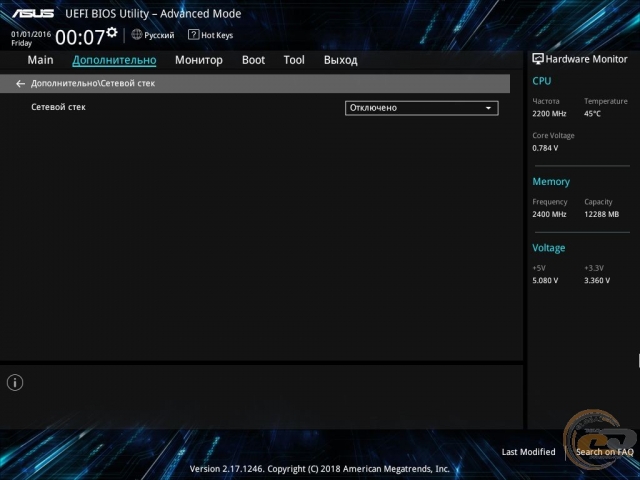Click the +3.3V label
This screenshot has height=480, width=640.
click(x=593, y=268)
